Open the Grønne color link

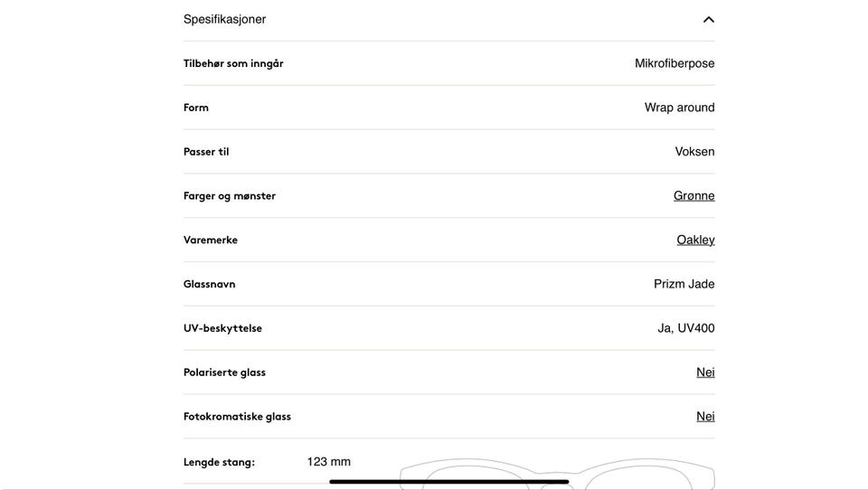point(693,195)
